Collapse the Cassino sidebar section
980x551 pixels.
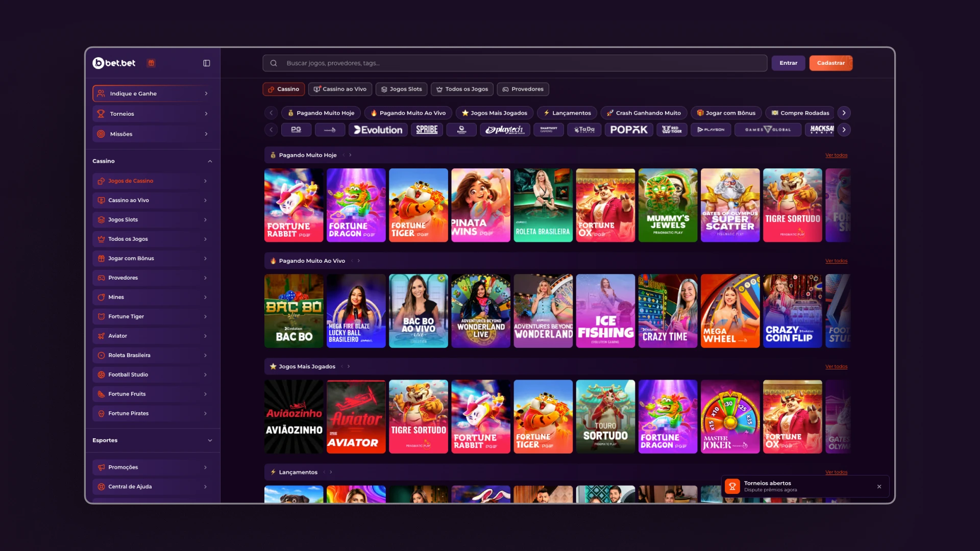(x=210, y=161)
